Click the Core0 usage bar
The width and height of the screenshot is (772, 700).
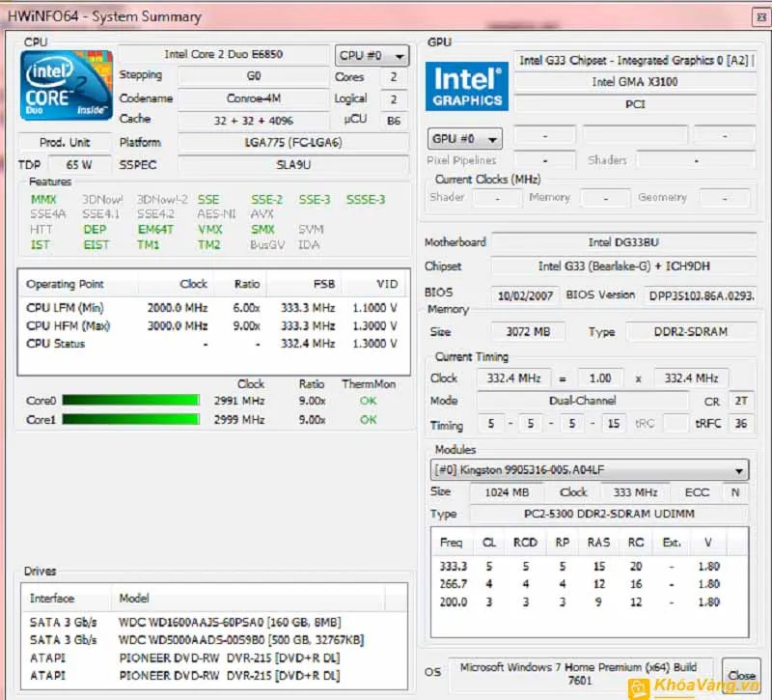131,401
